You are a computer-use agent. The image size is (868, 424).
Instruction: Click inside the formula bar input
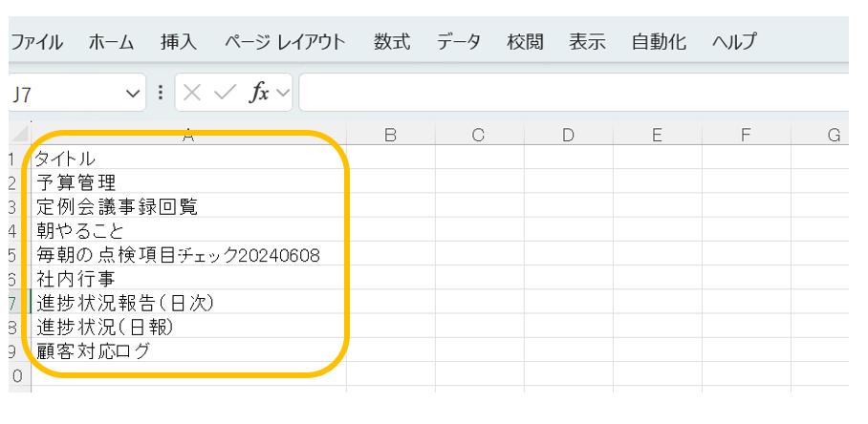click(x=574, y=93)
